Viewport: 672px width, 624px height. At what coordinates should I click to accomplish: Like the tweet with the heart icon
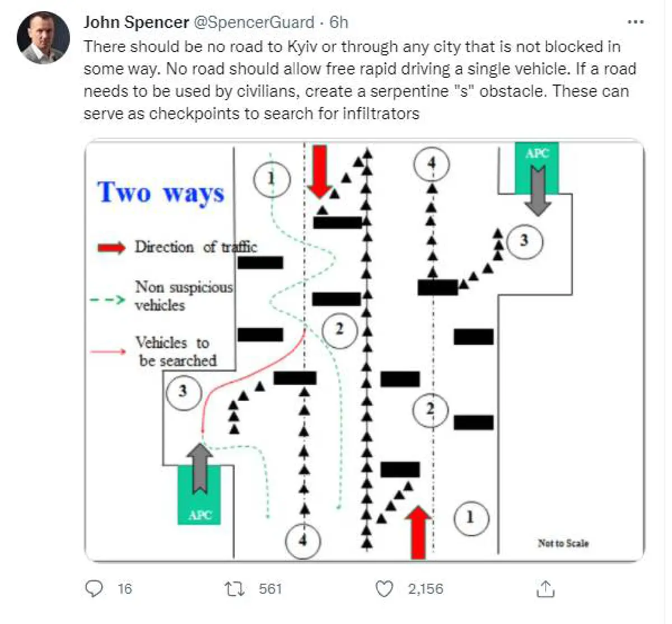tap(384, 589)
